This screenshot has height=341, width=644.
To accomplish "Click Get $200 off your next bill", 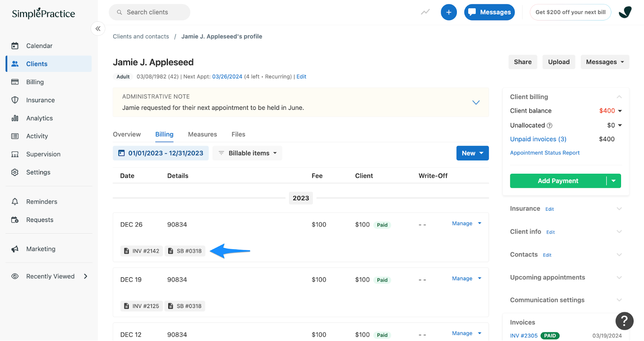I will [x=570, y=12].
